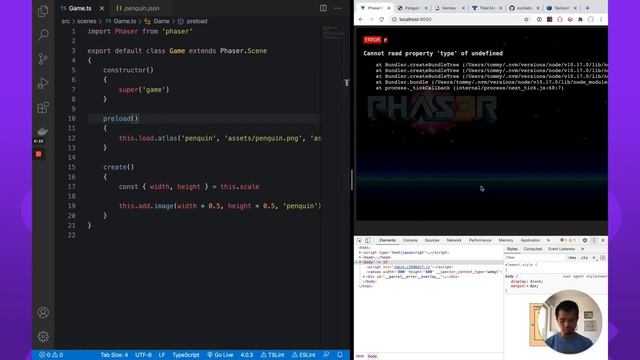This screenshot has width=640, height=360.
Task: Click the styles Filter input field
Action: (x=535, y=258)
